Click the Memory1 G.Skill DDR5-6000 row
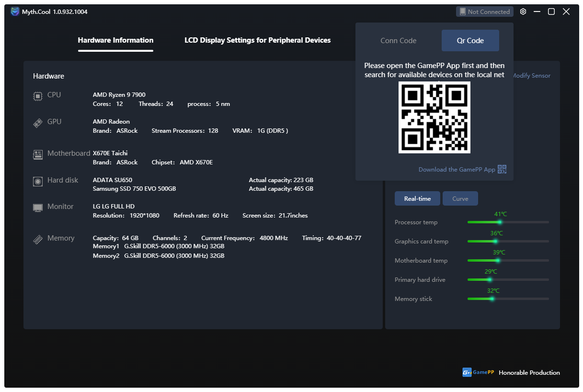This screenshot has width=583, height=392. [x=159, y=246]
